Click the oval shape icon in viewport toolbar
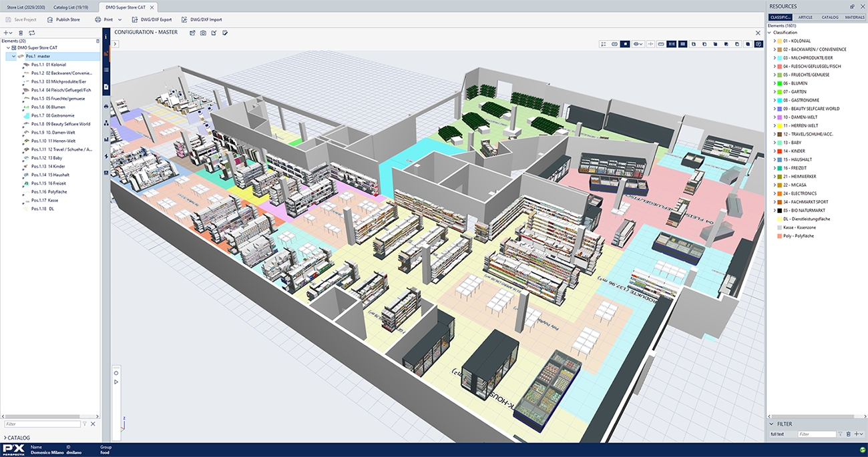The image size is (868, 457). pos(614,44)
